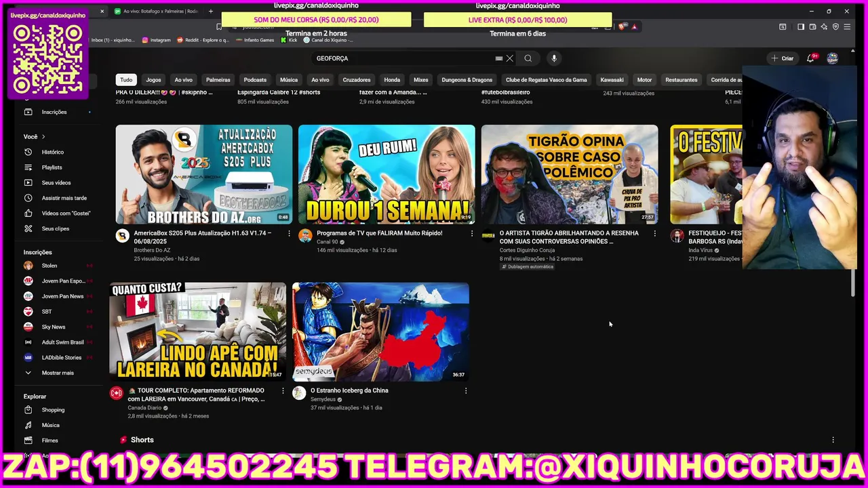Play DUROU 1 SEMANA thumbnail
Screen dimensions: 868x488
click(387, 174)
